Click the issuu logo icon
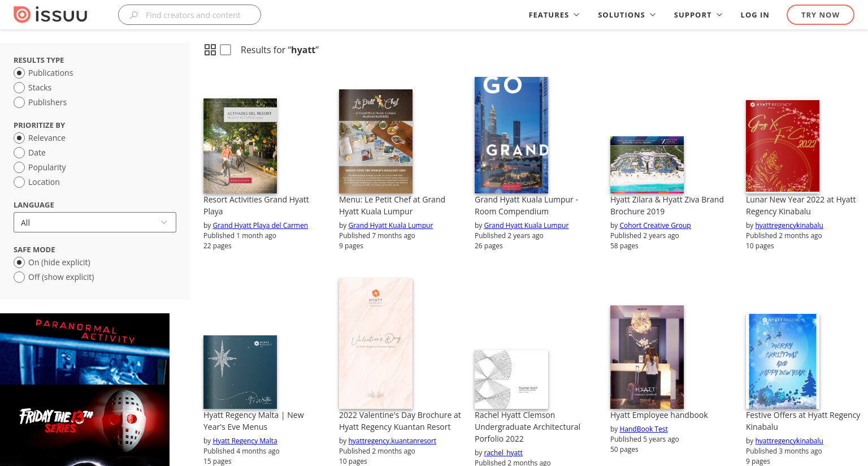Image resolution: width=868 pixels, height=466 pixels. pyautogui.click(x=22, y=15)
